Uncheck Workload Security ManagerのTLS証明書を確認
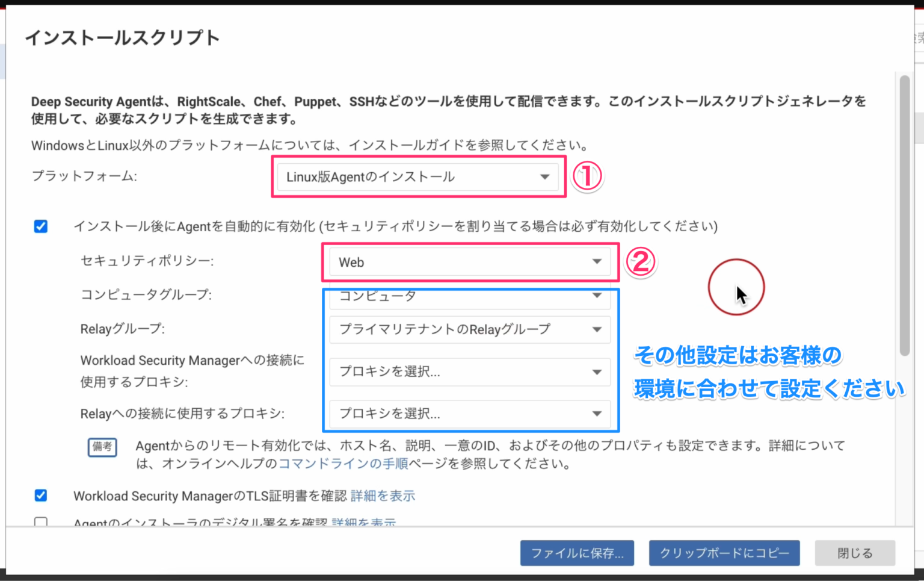 pyautogui.click(x=40, y=496)
